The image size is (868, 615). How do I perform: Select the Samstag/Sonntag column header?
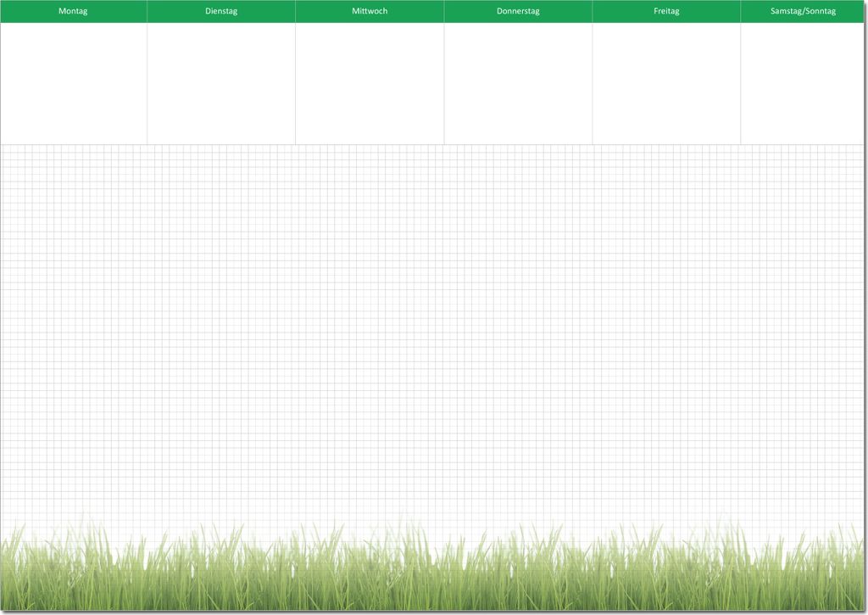click(803, 11)
